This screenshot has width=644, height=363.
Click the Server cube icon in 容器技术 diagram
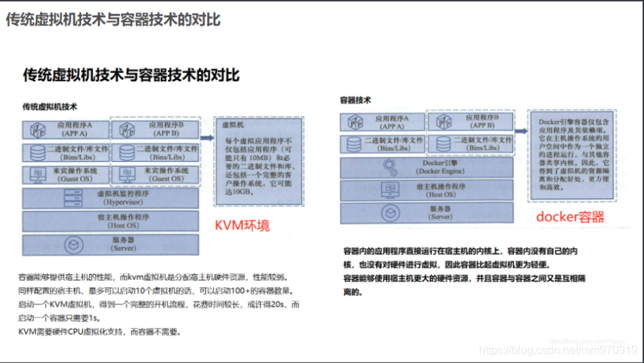point(391,213)
